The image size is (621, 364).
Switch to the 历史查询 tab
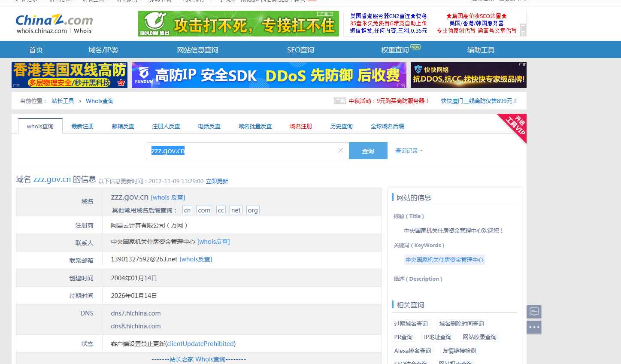point(341,126)
